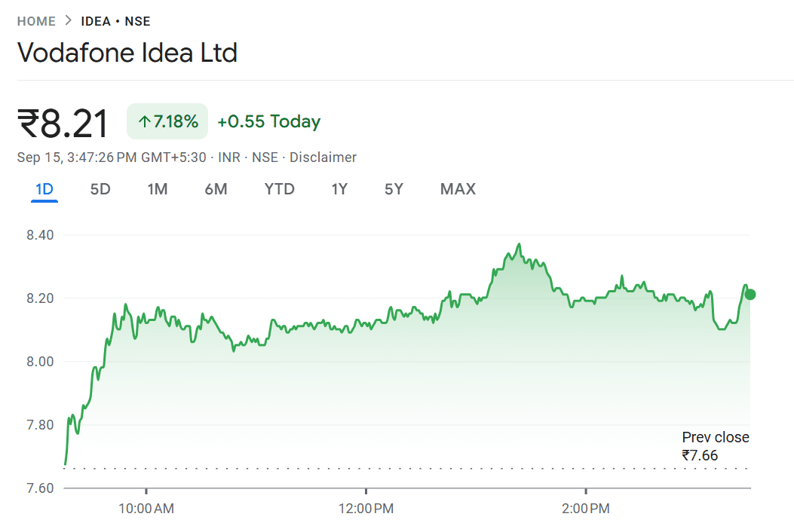Select the MAX range tab
This screenshot has height=532, width=794.
458,189
